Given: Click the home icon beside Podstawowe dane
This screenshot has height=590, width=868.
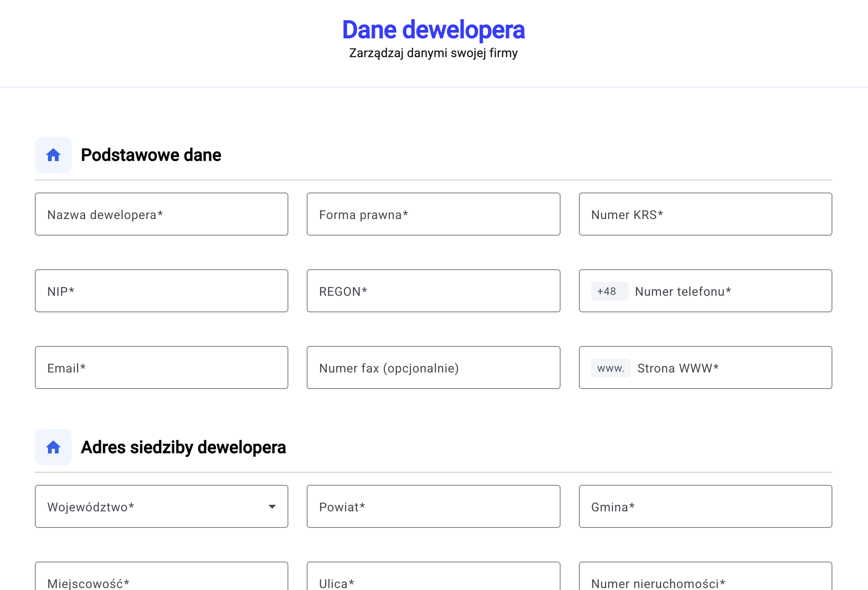Looking at the screenshot, I should click(x=53, y=155).
